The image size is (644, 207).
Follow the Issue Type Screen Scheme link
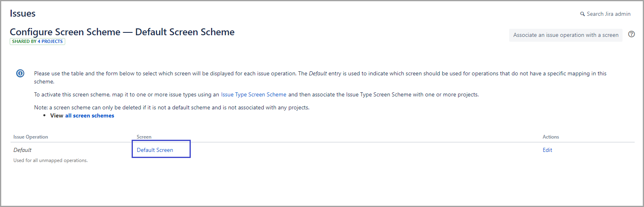(254, 94)
